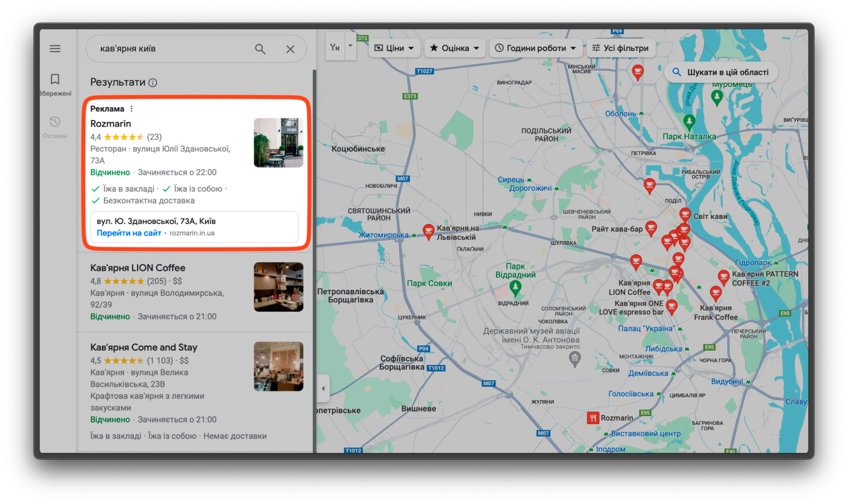Click rozmarin.in.ua website address text
Screen dimensions: 848x504
192,233
